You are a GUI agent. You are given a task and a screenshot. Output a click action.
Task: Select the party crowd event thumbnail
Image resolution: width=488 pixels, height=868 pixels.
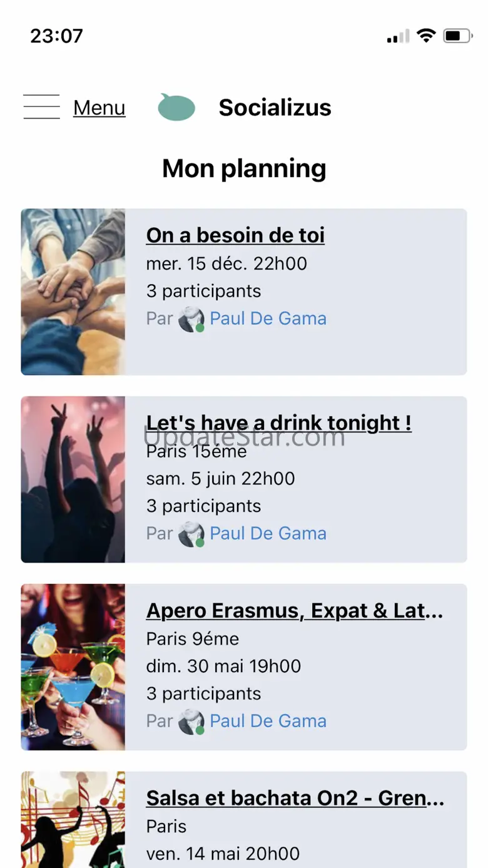[x=73, y=479]
